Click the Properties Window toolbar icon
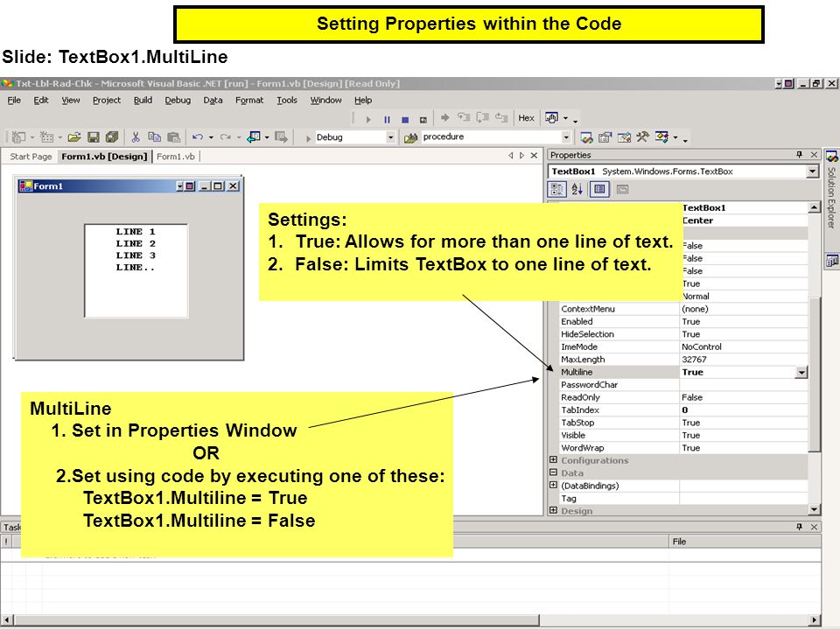 coord(605,137)
